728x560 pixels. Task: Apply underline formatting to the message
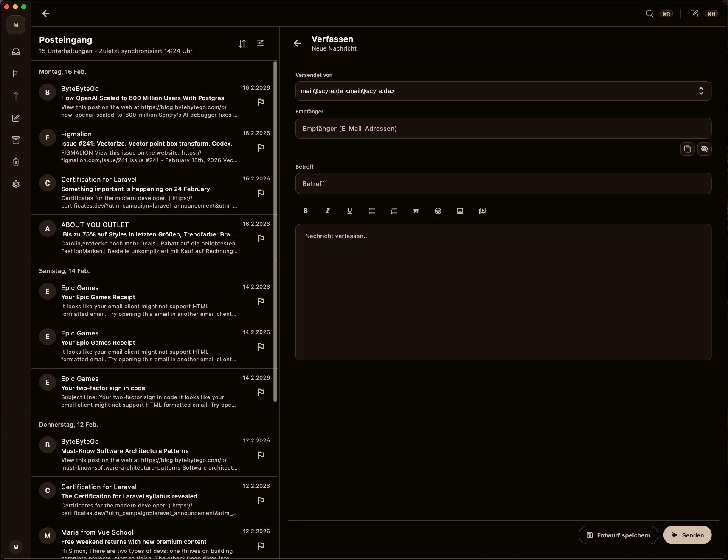coord(349,211)
